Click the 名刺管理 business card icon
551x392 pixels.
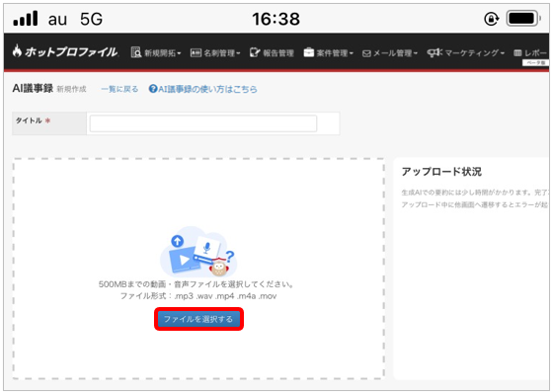(196, 52)
